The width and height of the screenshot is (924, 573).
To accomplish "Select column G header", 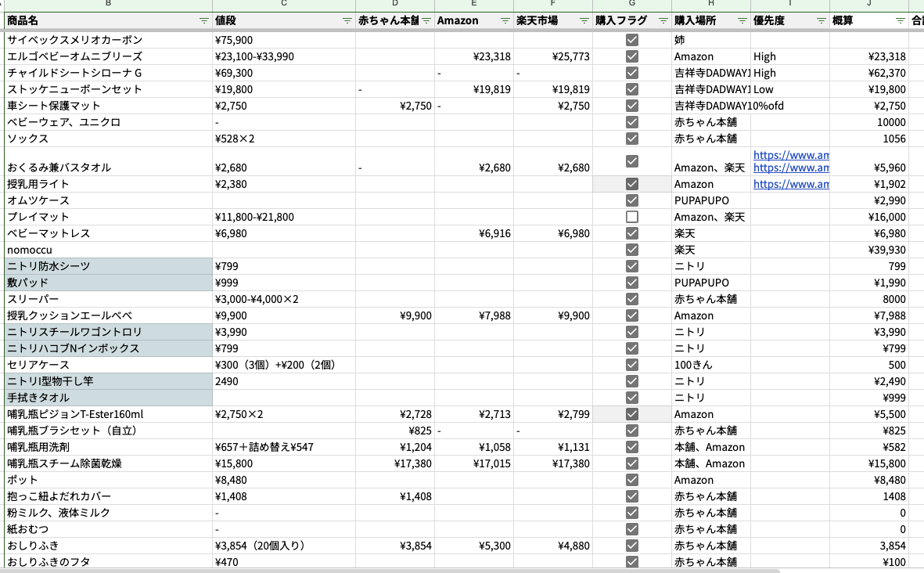I will [x=632, y=4].
